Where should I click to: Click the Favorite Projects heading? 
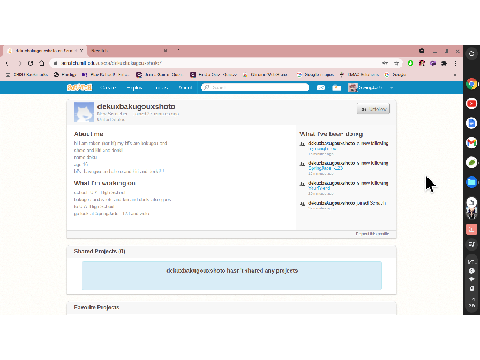(x=96, y=307)
